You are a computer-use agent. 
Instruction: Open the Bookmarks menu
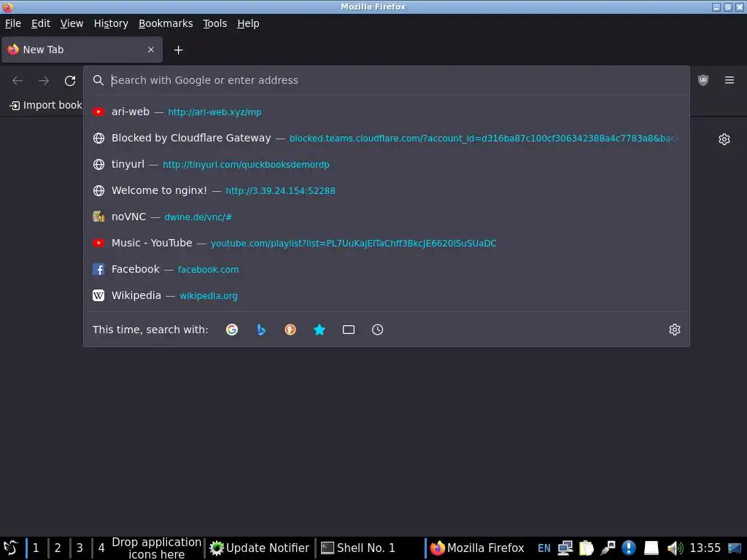(x=166, y=23)
